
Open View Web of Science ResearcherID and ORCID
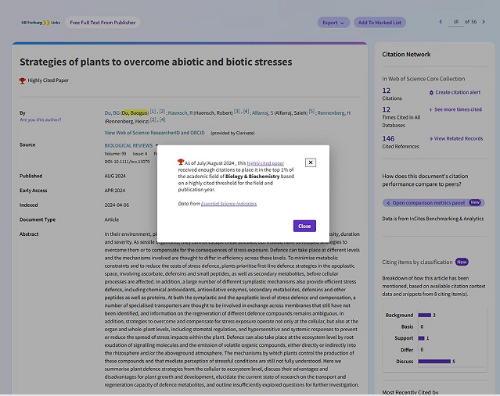point(155,133)
